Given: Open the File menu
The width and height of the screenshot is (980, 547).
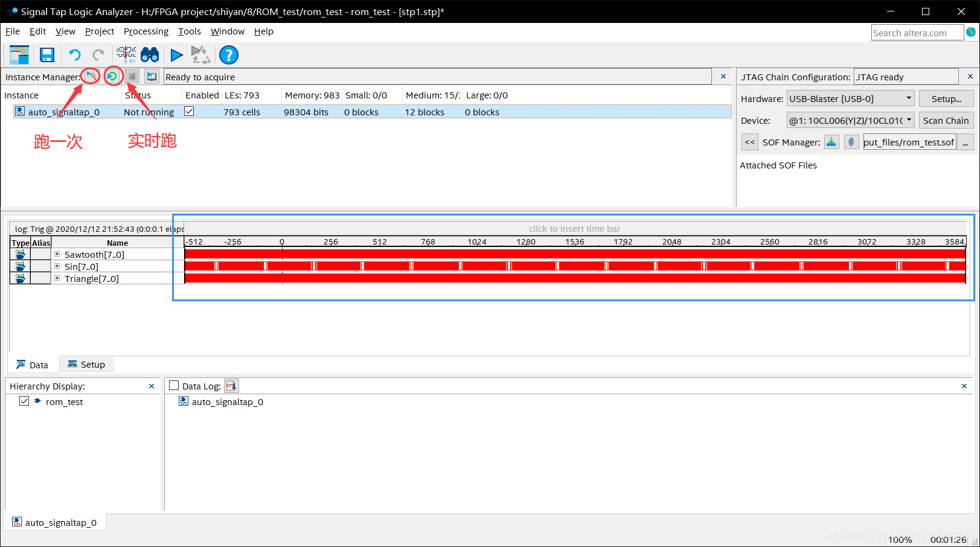Looking at the screenshot, I should pyautogui.click(x=13, y=31).
